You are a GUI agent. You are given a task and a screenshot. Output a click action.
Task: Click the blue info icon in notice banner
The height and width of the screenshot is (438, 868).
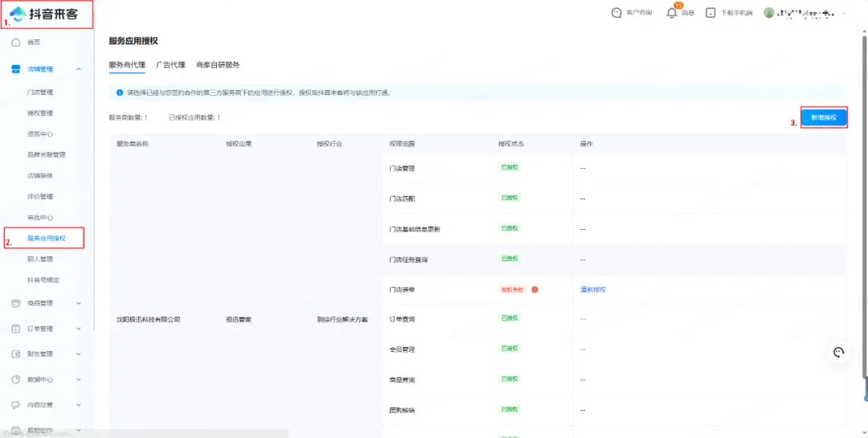(120, 92)
